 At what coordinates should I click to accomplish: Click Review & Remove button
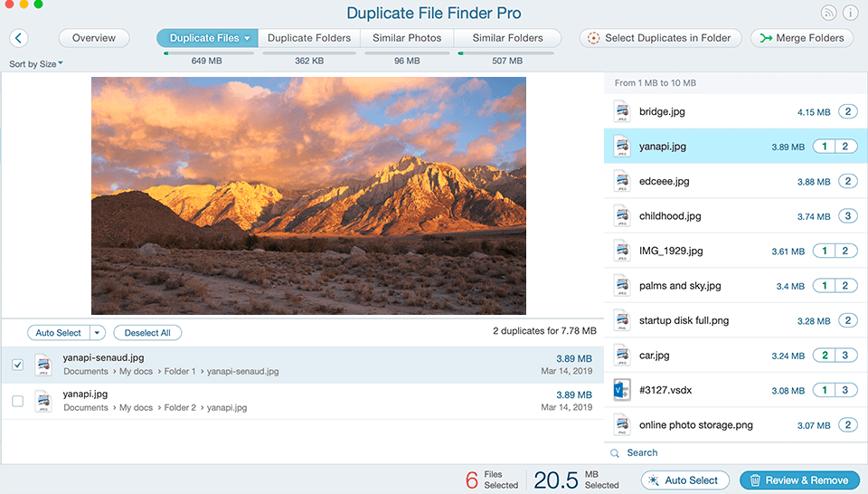800,480
